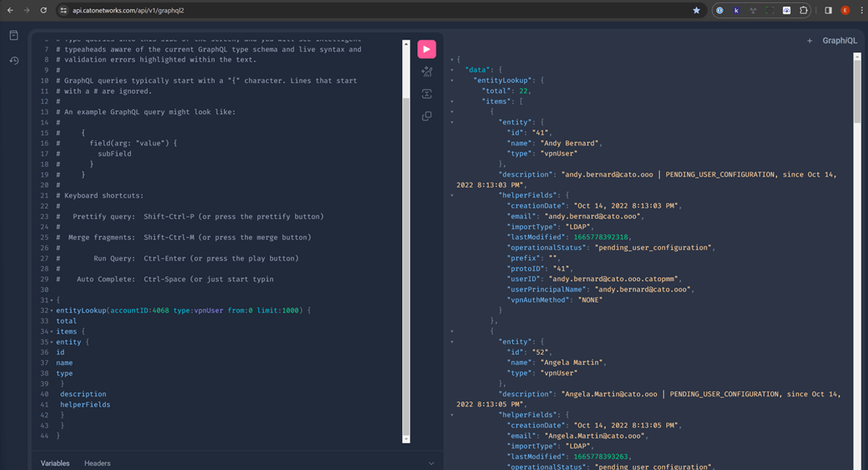Screen dimensions: 868x470
Task: Switch to the Headers tab
Action: [98, 463]
